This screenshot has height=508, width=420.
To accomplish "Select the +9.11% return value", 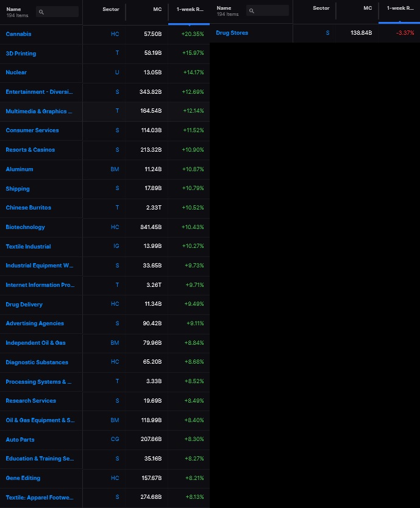I will [195, 323].
